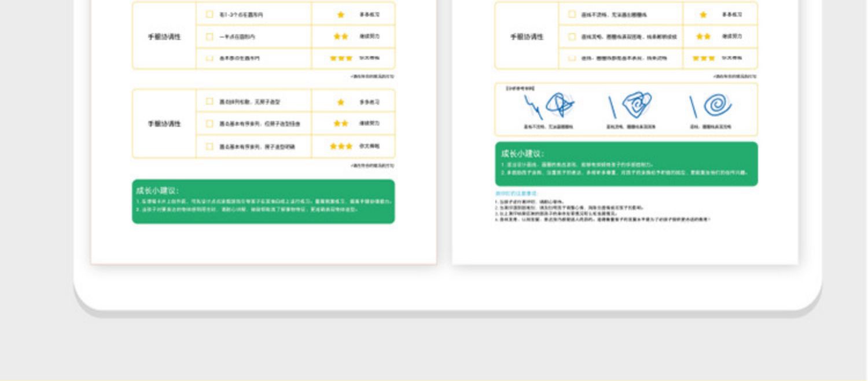868x381 pixels.
Task: Click the green 成长小建议 box on right page
Action: point(626,164)
